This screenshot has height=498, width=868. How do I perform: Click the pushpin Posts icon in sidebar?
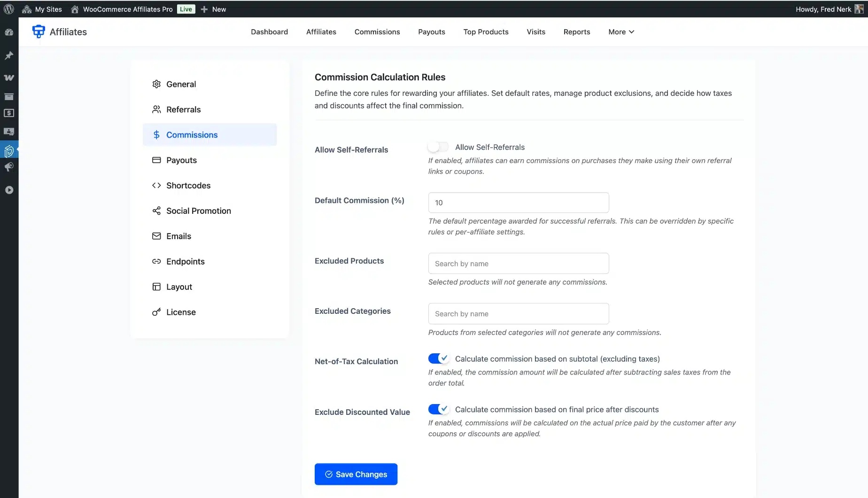click(9, 55)
